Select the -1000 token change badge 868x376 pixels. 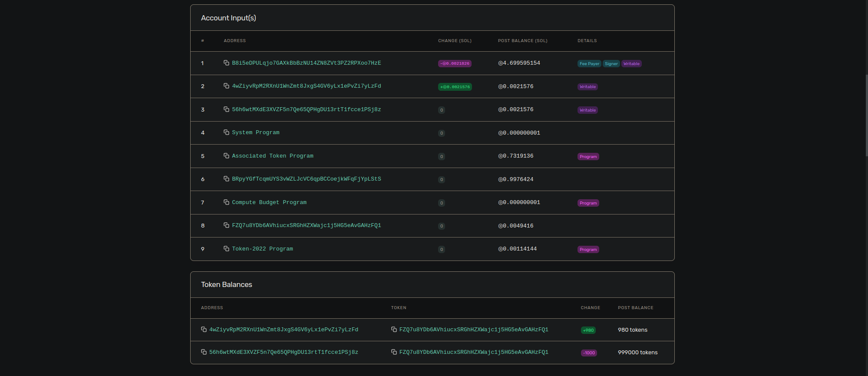tap(589, 353)
